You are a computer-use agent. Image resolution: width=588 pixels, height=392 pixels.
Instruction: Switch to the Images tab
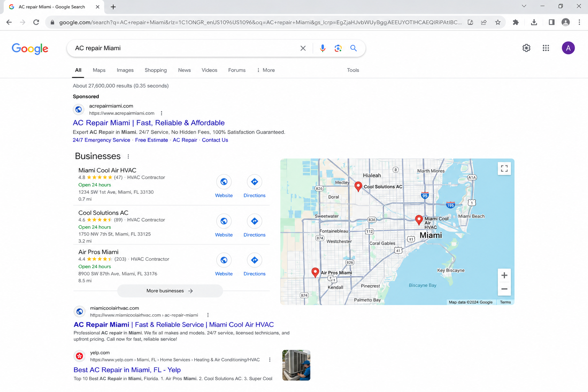125,70
